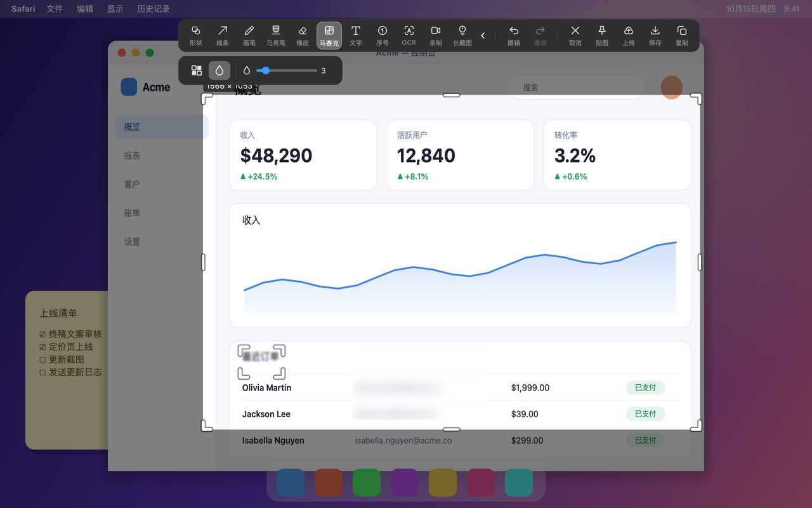This screenshot has height=508, width=812.
Task: Open the orange user avatar
Action: [x=671, y=88]
